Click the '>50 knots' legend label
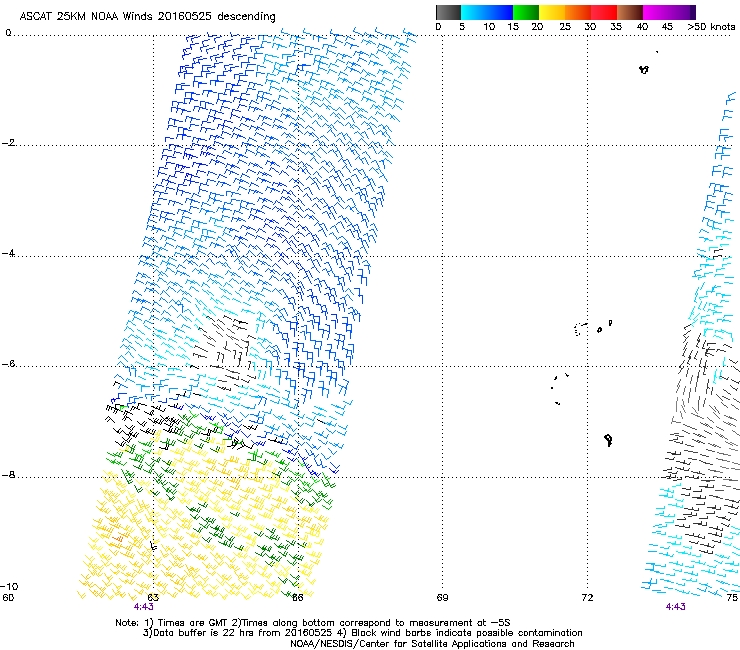740x650 pixels. (x=711, y=27)
